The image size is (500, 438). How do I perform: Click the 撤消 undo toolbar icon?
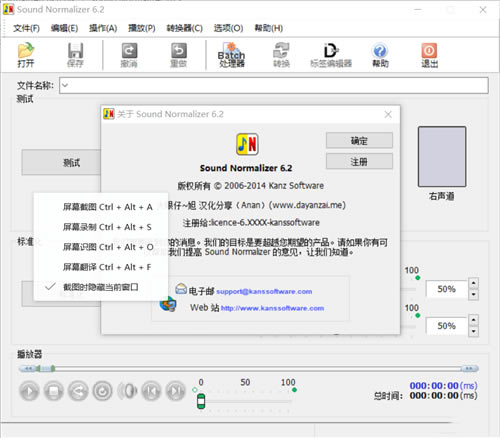point(129,55)
